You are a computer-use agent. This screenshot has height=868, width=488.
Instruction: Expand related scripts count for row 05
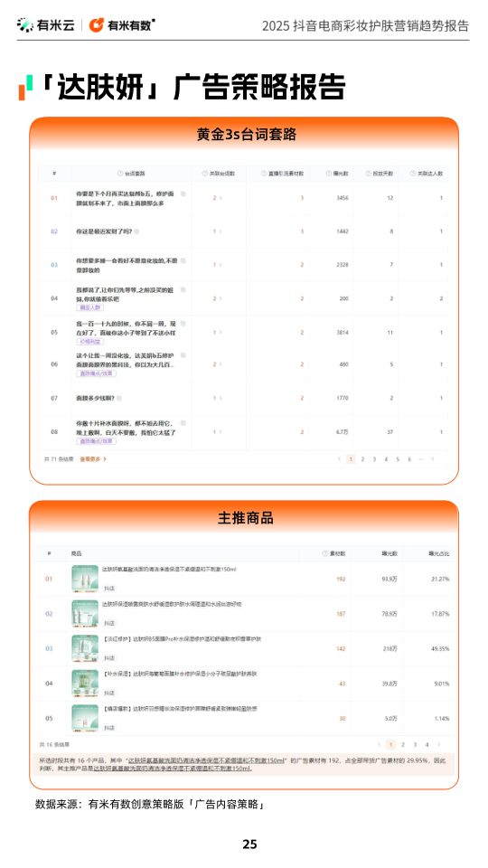pyautogui.click(x=218, y=332)
